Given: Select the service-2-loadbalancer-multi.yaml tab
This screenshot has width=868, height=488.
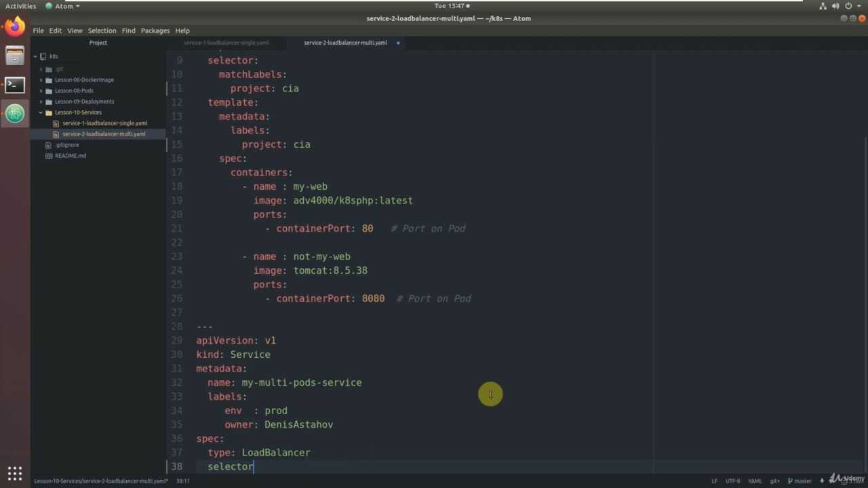Looking at the screenshot, I should 345,43.
